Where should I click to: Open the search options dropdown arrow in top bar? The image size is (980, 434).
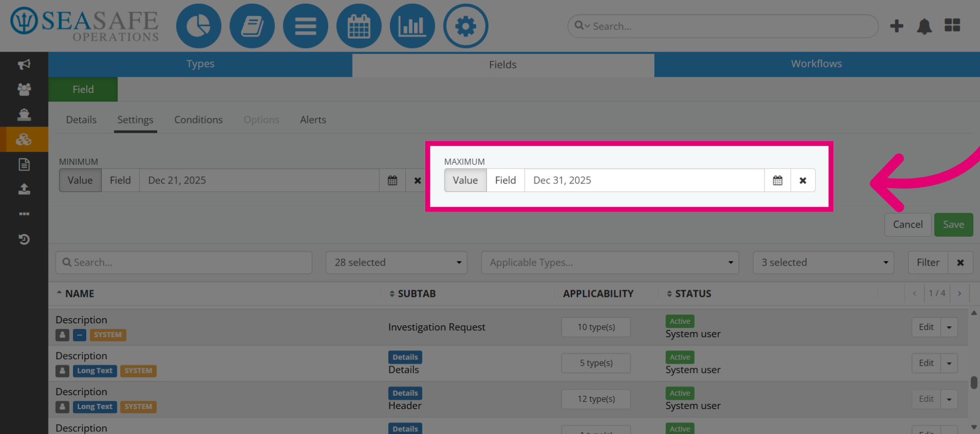point(587,26)
